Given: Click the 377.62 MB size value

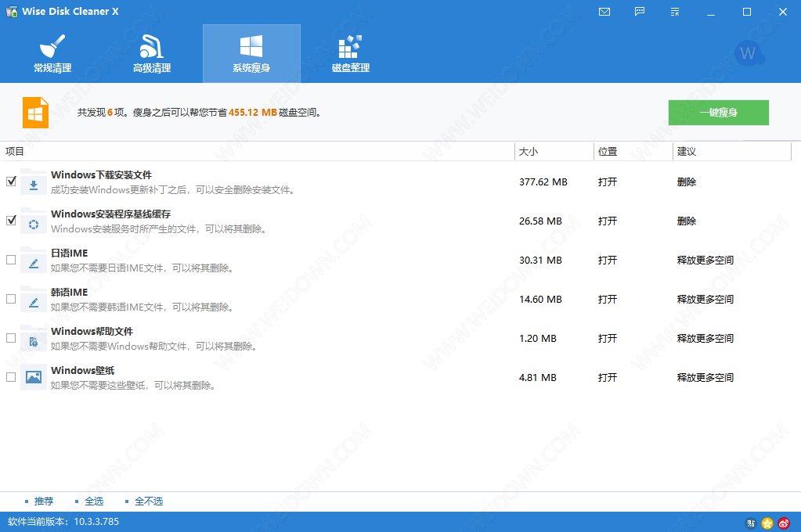Looking at the screenshot, I should pyautogui.click(x=543, y=182).
